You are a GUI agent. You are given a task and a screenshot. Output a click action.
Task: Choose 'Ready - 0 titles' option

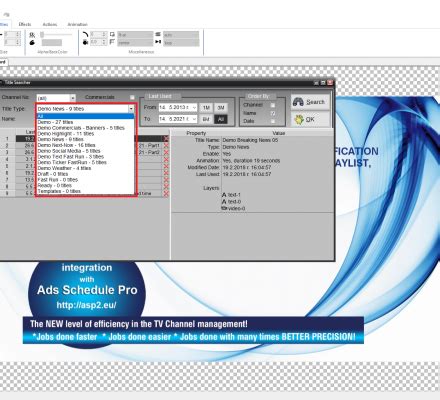pos(85,185)
